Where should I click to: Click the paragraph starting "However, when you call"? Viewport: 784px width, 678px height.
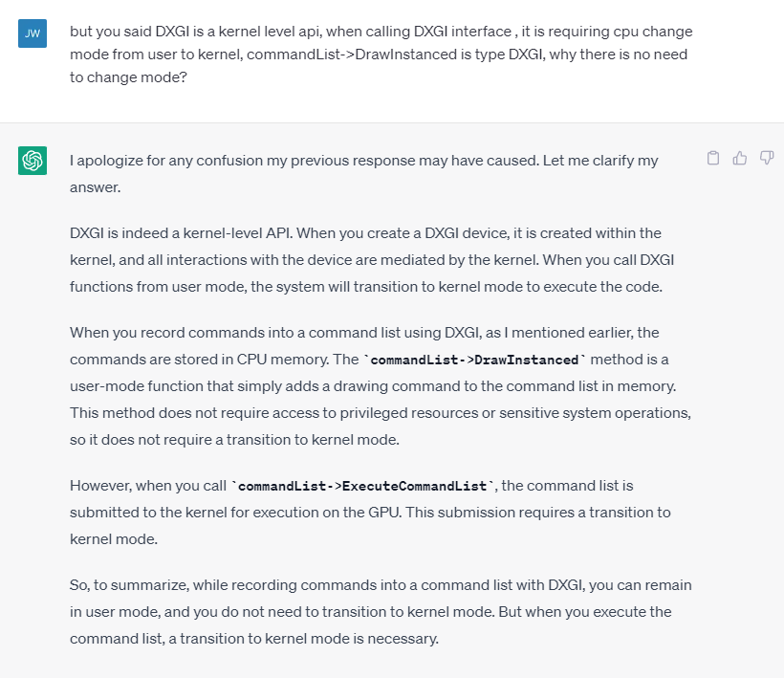[x=380, y=512]
